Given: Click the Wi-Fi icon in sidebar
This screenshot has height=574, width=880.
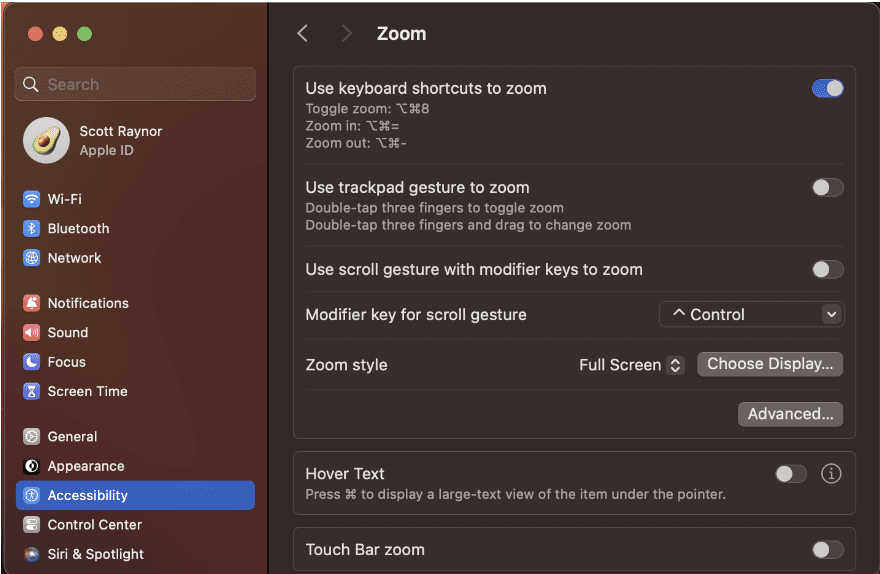Looking at the screenshot, I should coord(32,199).
